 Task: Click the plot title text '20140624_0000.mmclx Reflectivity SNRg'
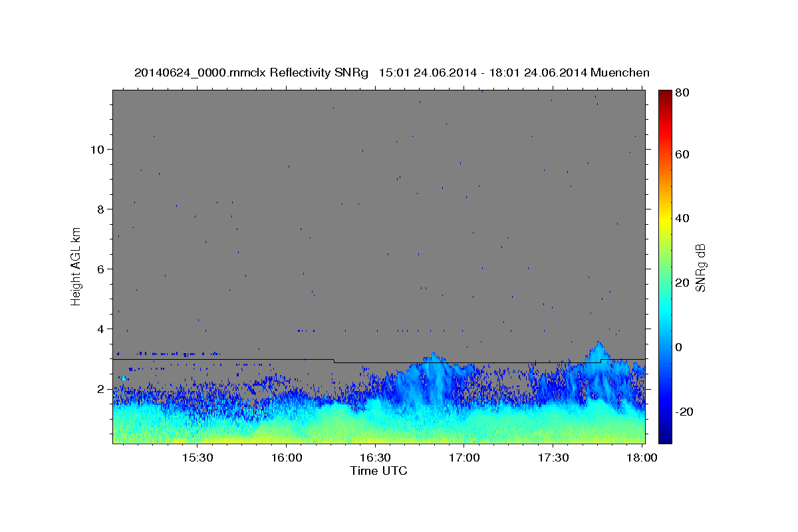[x=251, y=72]
